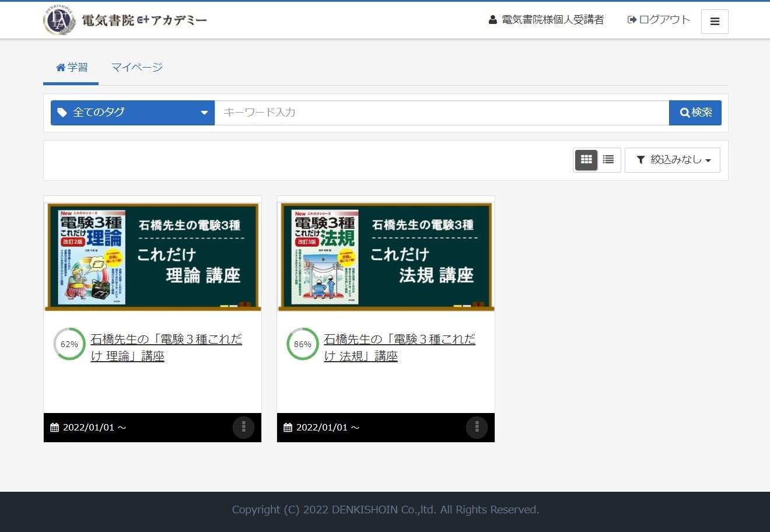Click the 86% progress circle
The width and height of the screenshot is (770, 532).
[x=302, y=344]
